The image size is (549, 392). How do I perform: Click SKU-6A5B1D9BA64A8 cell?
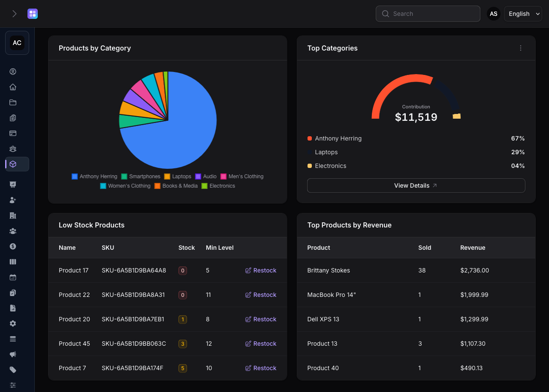(x=134, y=270)
